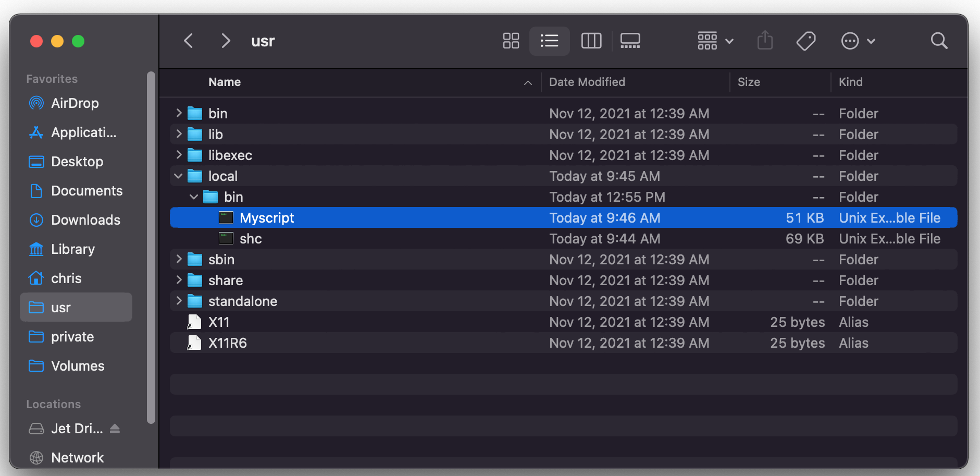980x476 pixels.
Task: Click the shc size 69 KB
Action: [804, 239]
